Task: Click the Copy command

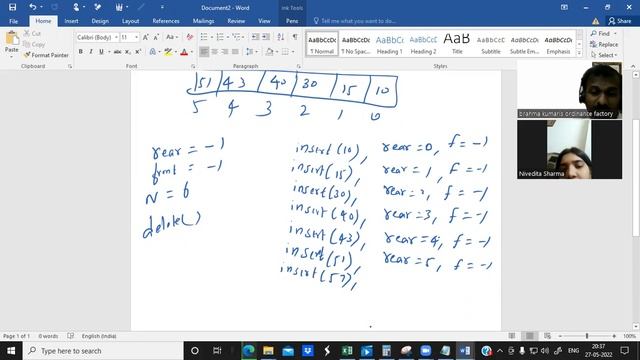Action: click(x=34, y=44)
